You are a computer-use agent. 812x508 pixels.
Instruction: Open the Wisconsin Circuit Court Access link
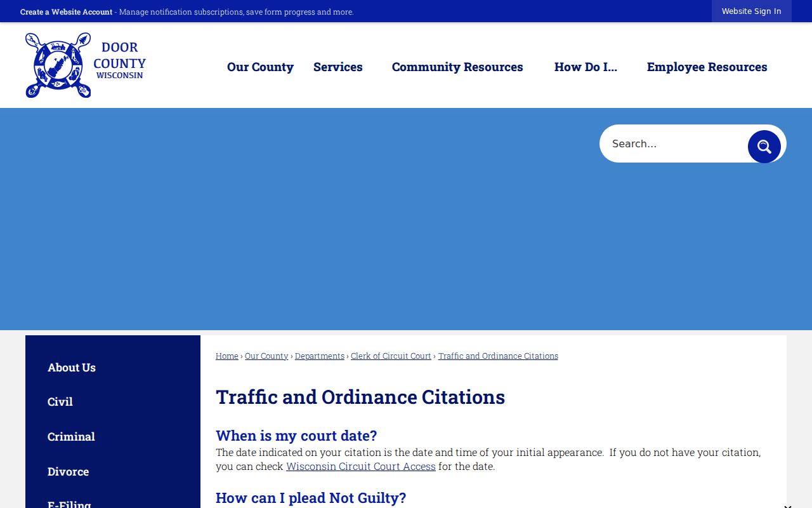point(361,466)
